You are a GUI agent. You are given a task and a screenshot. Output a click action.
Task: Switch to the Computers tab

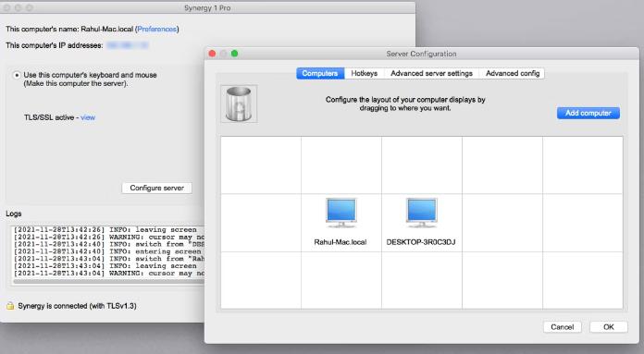pyautogui.click(x=320, y=73)
